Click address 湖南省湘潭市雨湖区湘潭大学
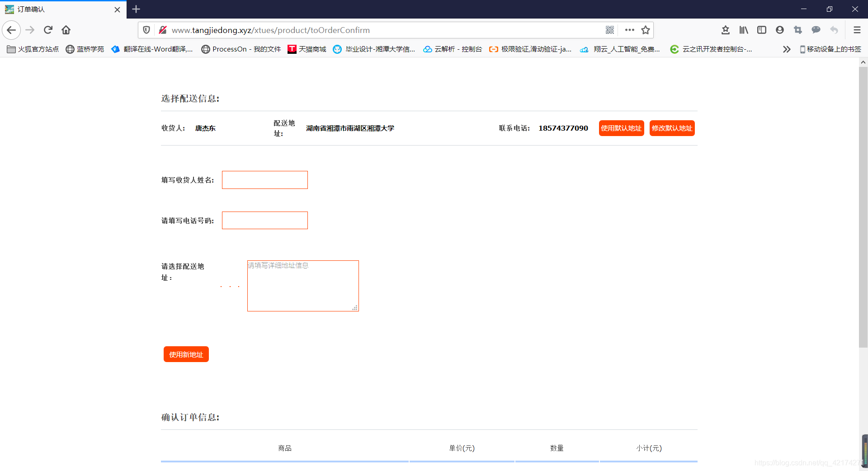 (x=350, y=128)
